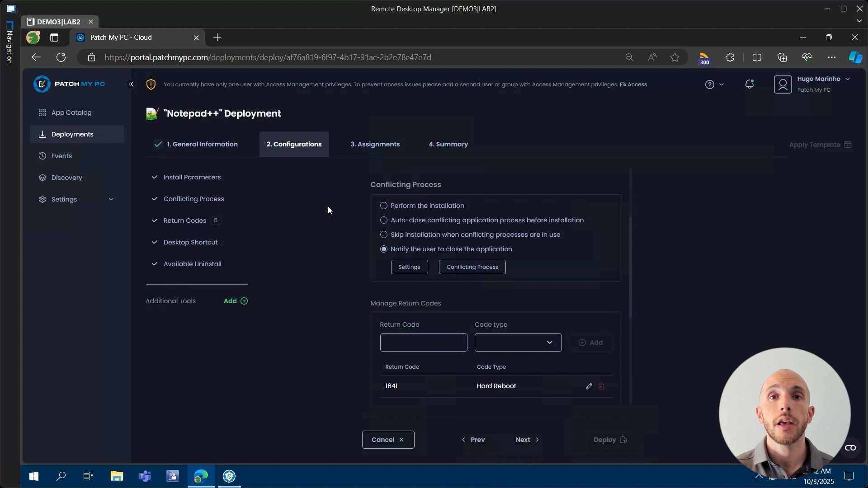Screen dimensions: 868x488
Task: Open the App Catalog grid icon
Action: tap(42, 113)
